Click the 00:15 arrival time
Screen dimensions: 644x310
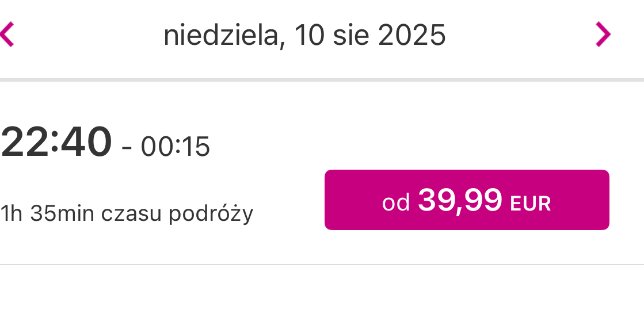176,147
